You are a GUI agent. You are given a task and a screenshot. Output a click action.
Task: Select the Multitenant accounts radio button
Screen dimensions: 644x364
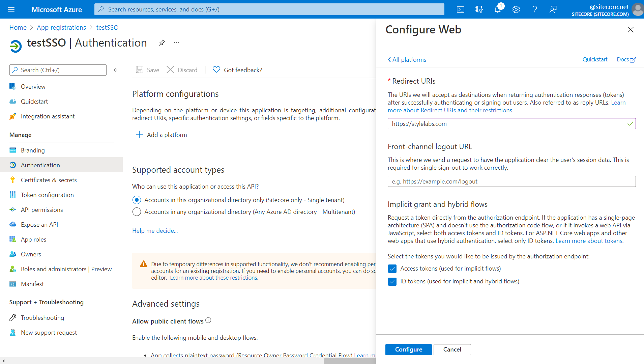(137, 212)
